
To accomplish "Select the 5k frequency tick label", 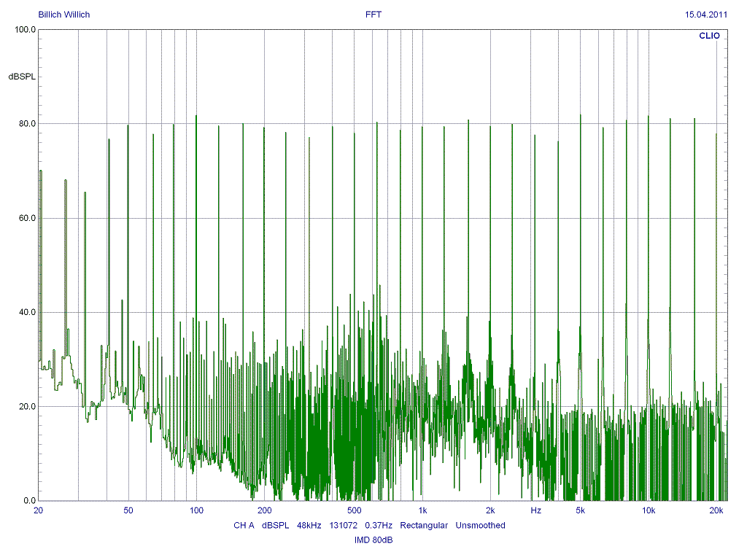I will (581, 510).
